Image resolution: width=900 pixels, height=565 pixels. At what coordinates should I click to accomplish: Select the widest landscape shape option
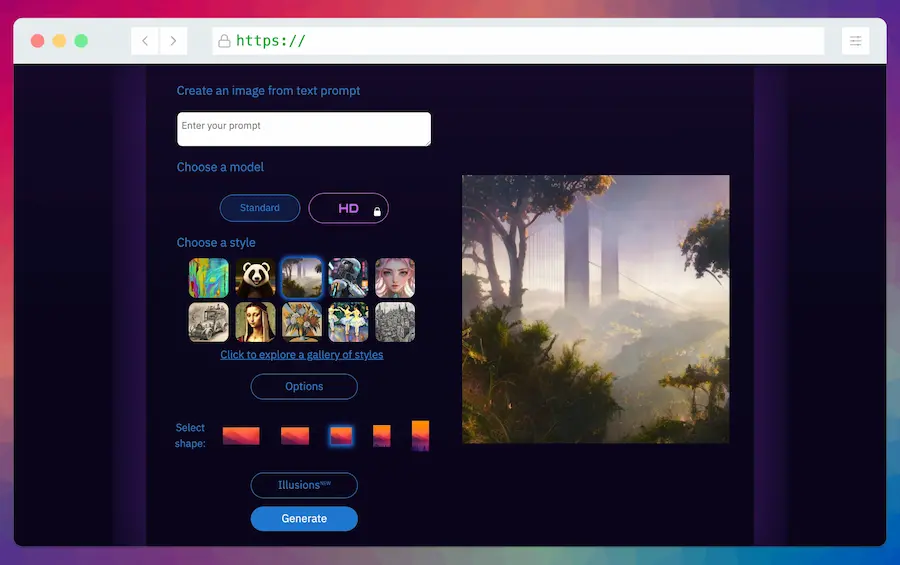(241, 436)
